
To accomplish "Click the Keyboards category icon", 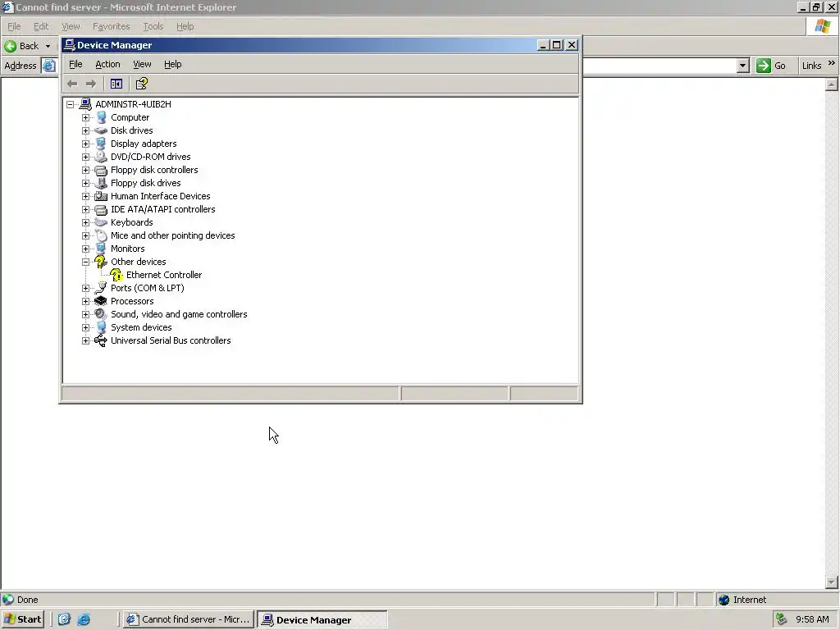I will point(101,222).
